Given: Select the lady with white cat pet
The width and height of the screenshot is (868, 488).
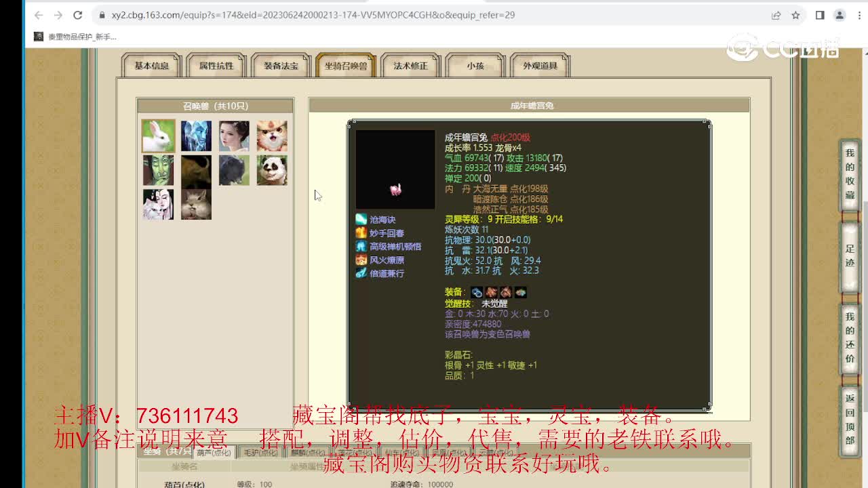Looking at the screenshot, I should pyautogui.click(x=158, y=204).
